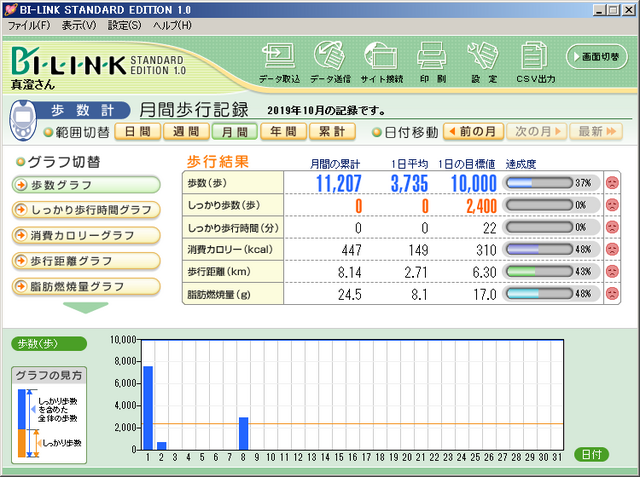Click the データ取込 import icon
Image resolution: width=640 pixels, height=477 pixels.
pyautogui.click(x=279, y=57)
